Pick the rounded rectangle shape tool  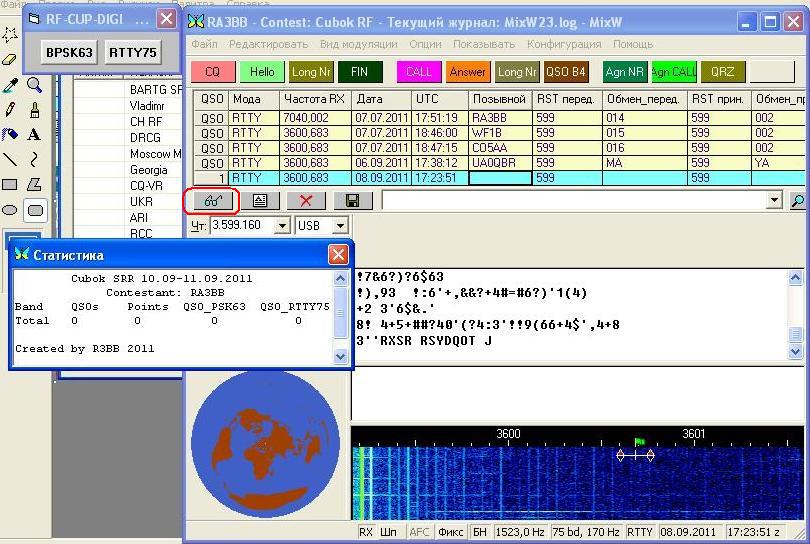34,210
